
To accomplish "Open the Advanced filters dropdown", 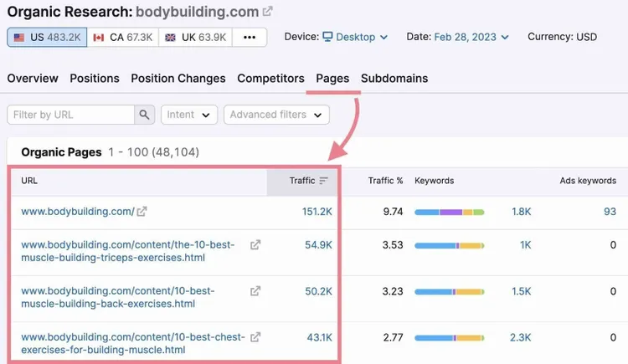I will [276, 115].
